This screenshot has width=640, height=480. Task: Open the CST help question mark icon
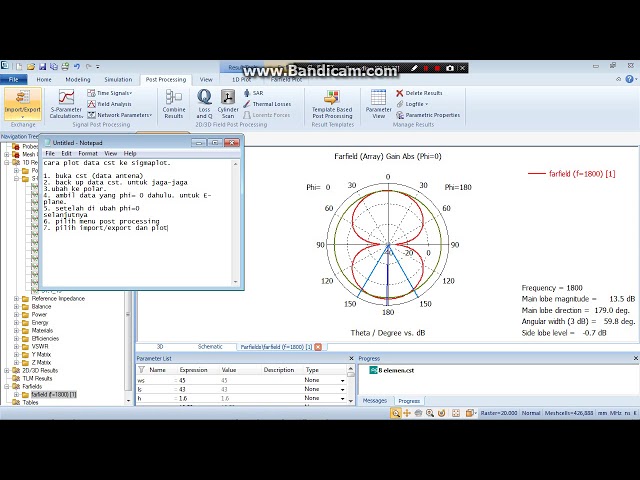tap(629, 79)
